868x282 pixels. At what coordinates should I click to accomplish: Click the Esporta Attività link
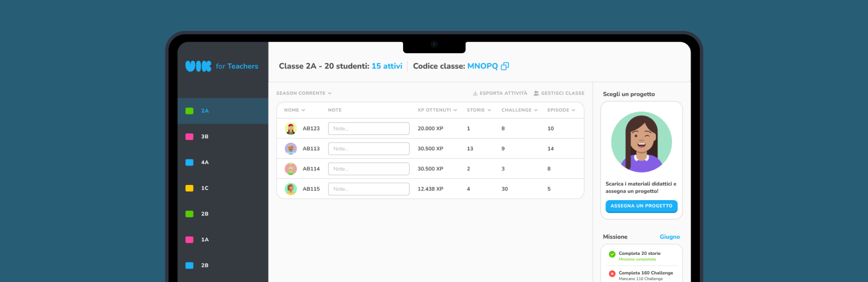[x=500, y=93]
